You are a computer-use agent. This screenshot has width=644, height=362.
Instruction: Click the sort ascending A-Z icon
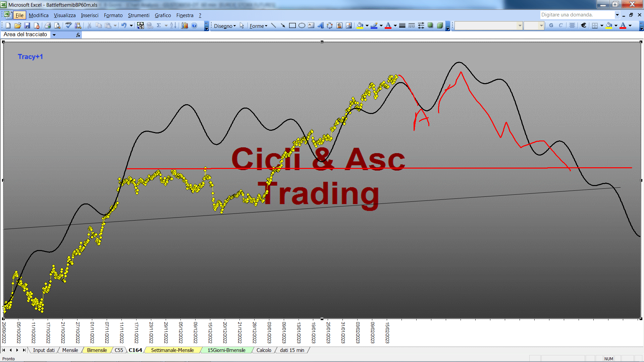click(173, 25)
